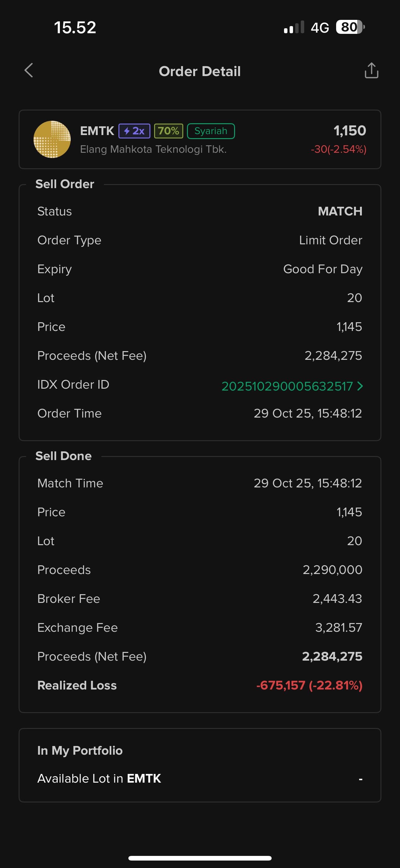The height and width of the screenshot is (868, 400).
Task: Tap the 70% margin badge
Action: 168,131
